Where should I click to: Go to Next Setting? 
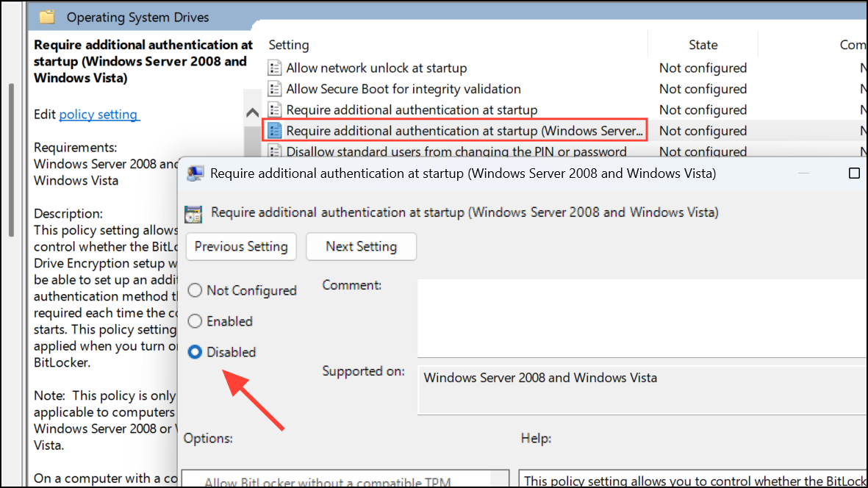pos(362,247)
